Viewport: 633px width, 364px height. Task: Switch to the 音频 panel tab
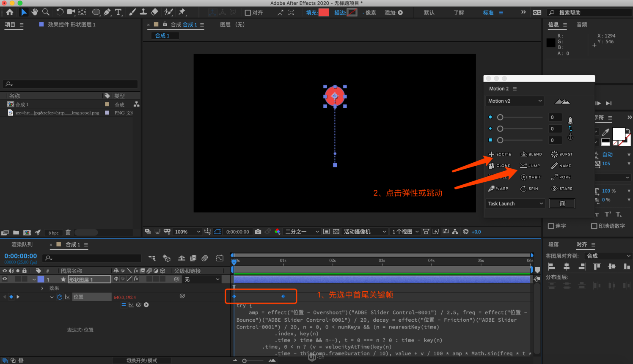pyautogui.click(x=582, y=25)
